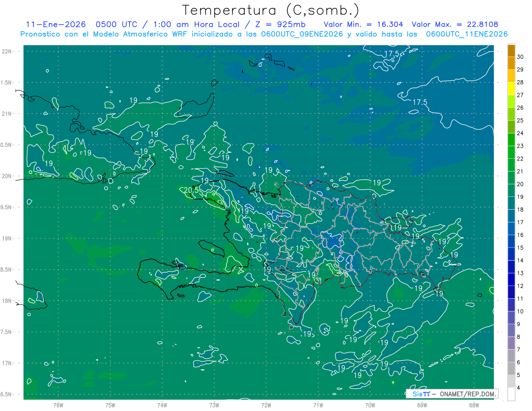Click the "75W" longitude axis label
Screen dimensions: 532x411
(110, 405)
